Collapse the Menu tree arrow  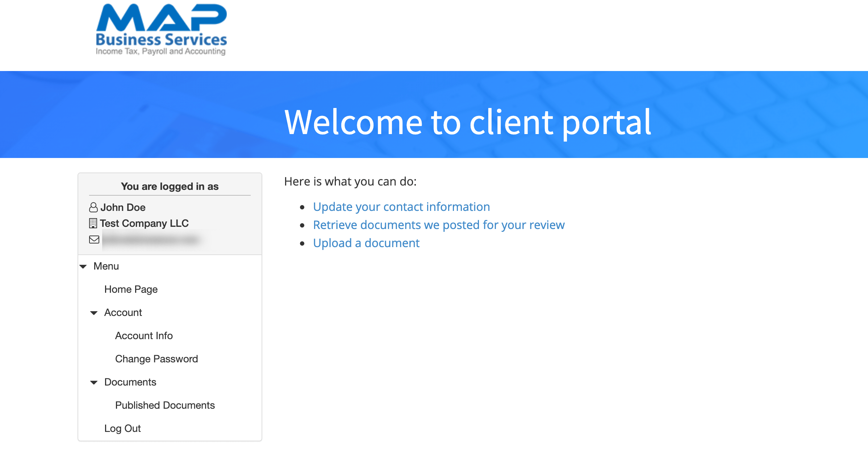click(x=83, y=267)
